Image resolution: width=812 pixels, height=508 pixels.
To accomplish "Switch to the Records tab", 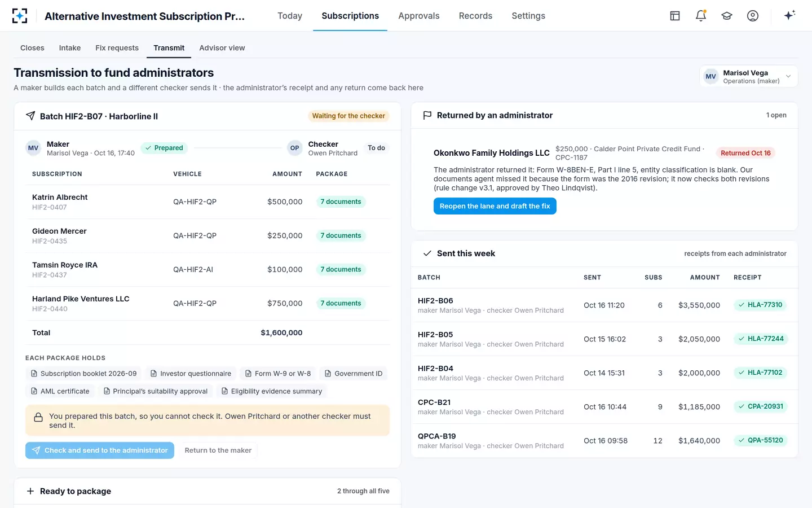I will (x=475, y=16).
